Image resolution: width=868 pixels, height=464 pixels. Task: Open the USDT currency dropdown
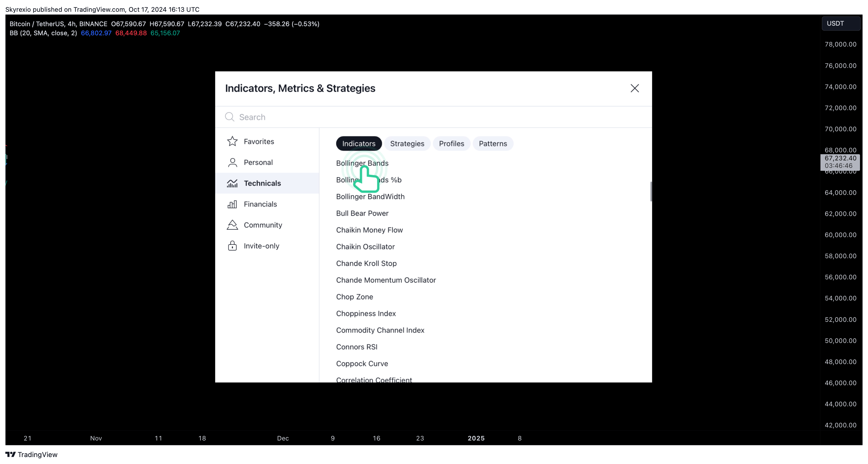(841, 24)
